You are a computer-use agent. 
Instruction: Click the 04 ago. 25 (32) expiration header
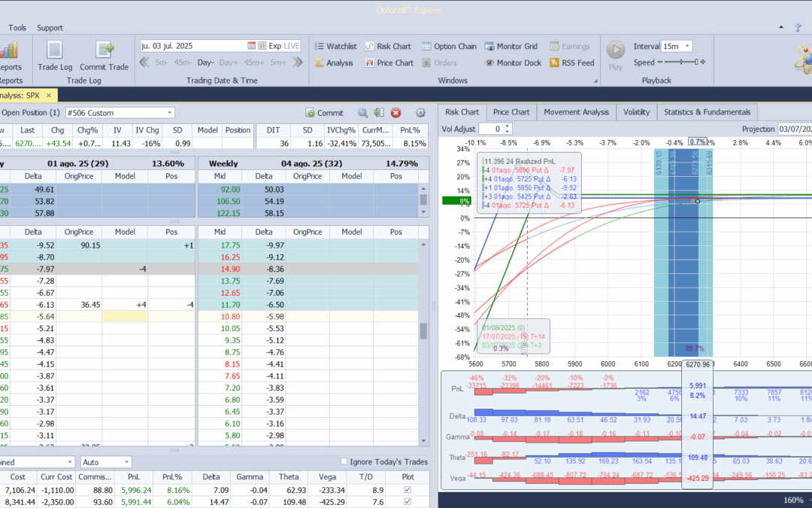pos(312,163)
